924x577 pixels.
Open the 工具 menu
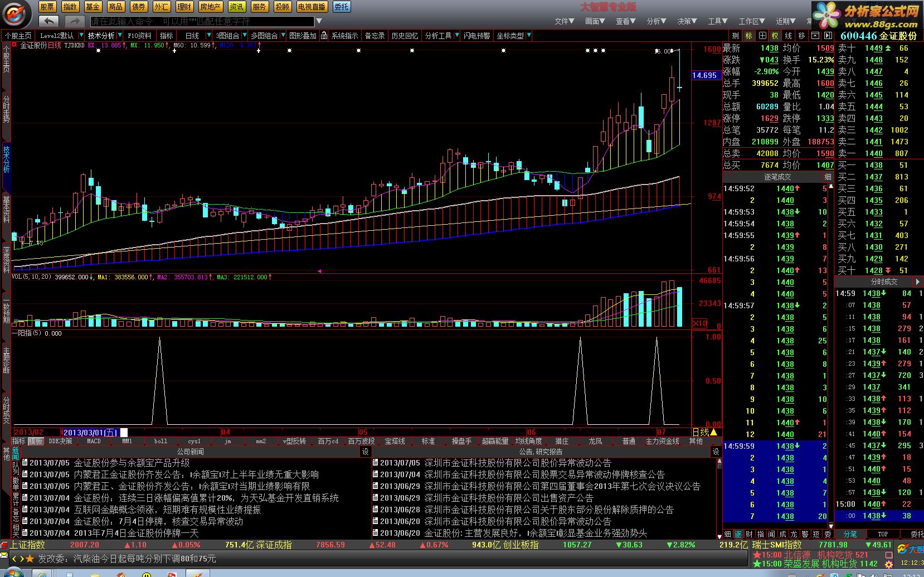point(718,21)
